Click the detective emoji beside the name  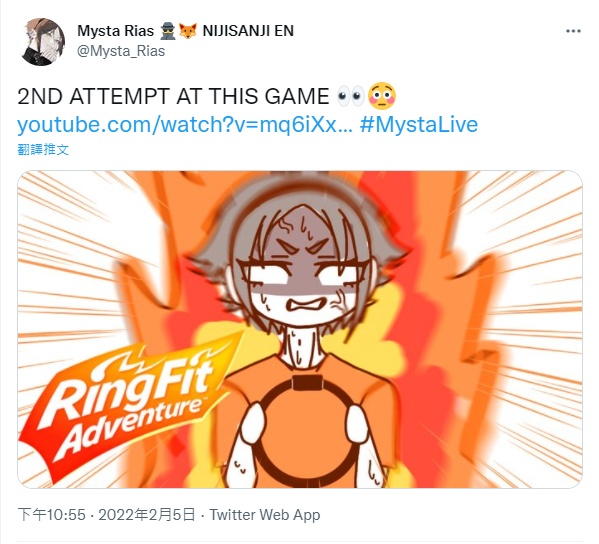pyautogui.click(x=168, y=31)
